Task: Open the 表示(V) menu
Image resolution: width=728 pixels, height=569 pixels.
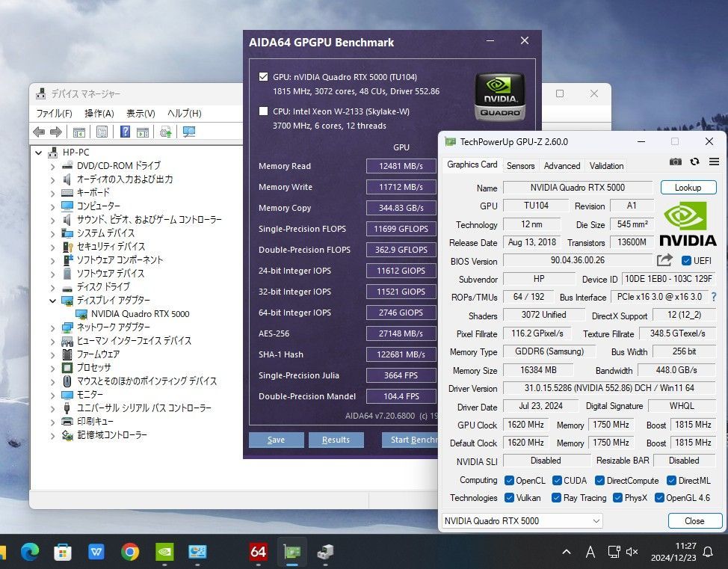Action: (141, 114)
